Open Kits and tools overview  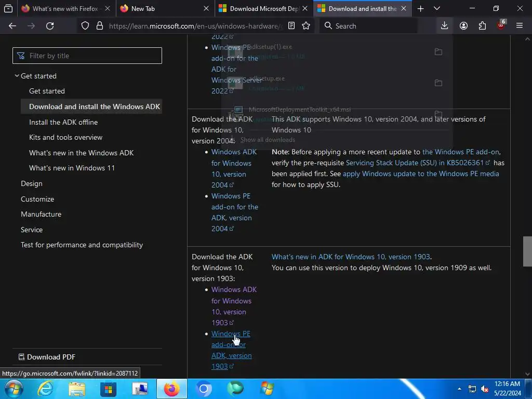pyautogui.click(x=66, y=137)
